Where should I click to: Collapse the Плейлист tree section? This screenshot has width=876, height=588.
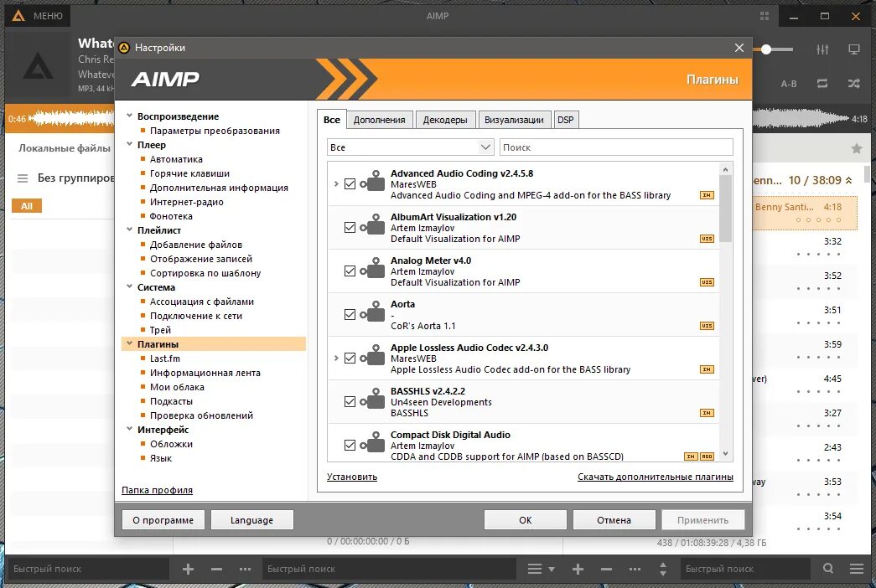coord(130,230)
